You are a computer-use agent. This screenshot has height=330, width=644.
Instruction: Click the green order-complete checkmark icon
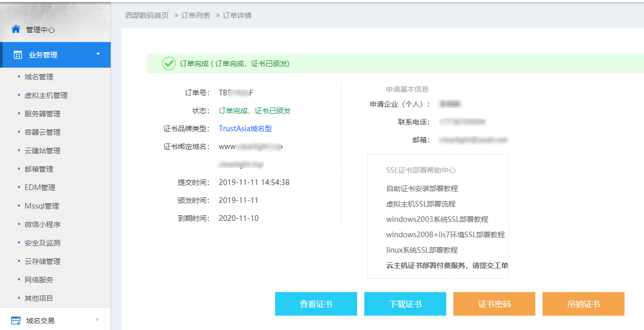coord(168,64)
